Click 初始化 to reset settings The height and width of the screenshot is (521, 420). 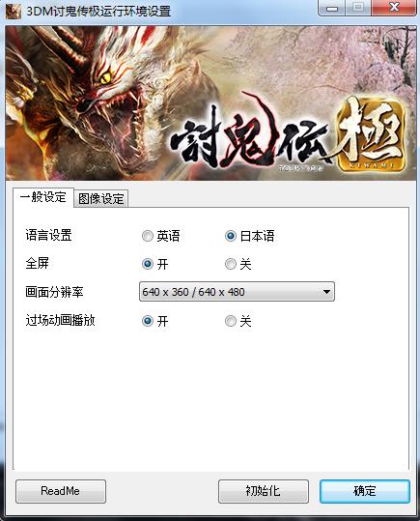point(264,491)
